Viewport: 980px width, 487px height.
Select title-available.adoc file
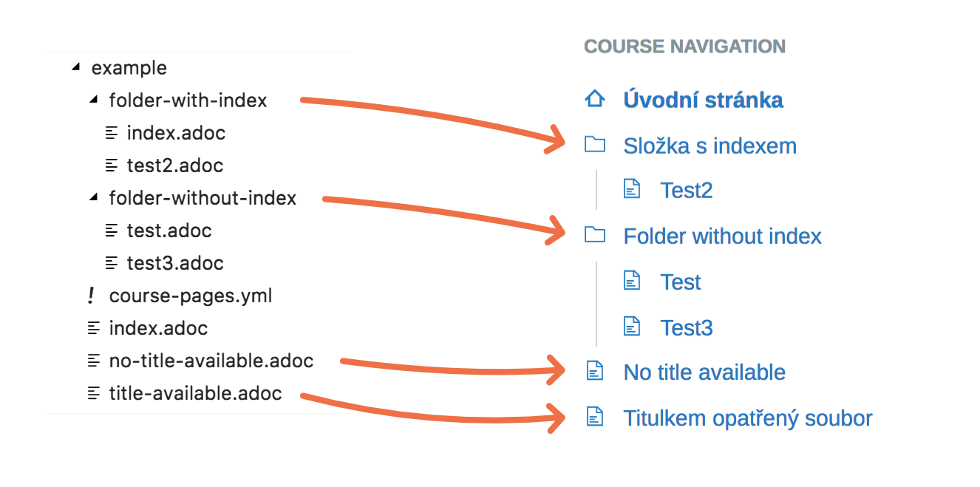pos(195,393)
